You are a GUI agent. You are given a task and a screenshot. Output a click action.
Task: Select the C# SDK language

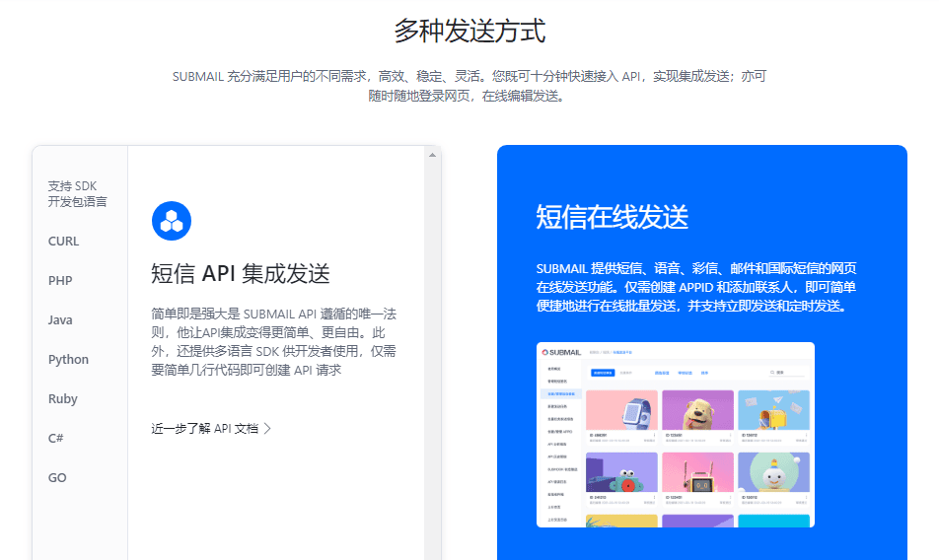tap(55, 438)
